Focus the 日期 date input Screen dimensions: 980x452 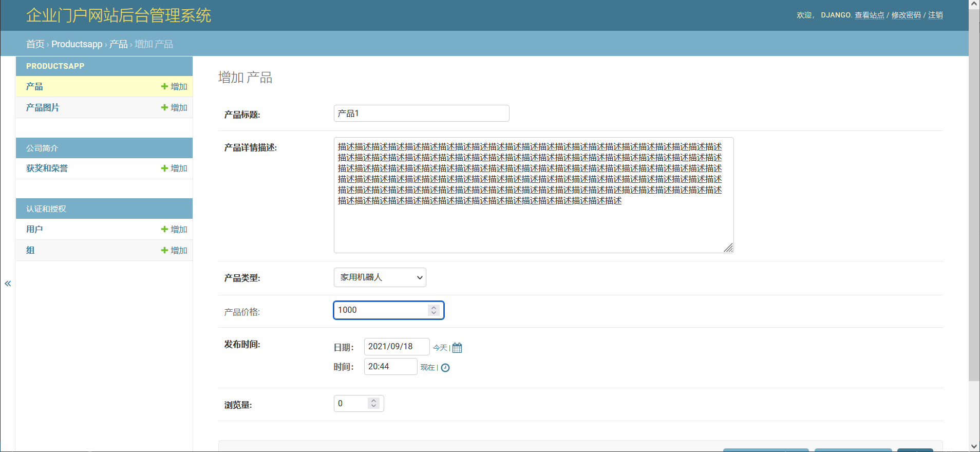[x=397, y=347]
